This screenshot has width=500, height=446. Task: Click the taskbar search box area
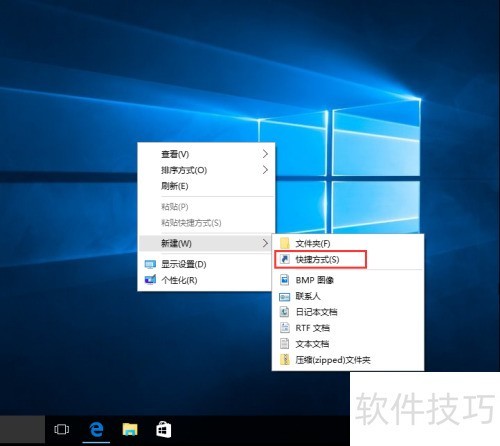pos(22,430)
